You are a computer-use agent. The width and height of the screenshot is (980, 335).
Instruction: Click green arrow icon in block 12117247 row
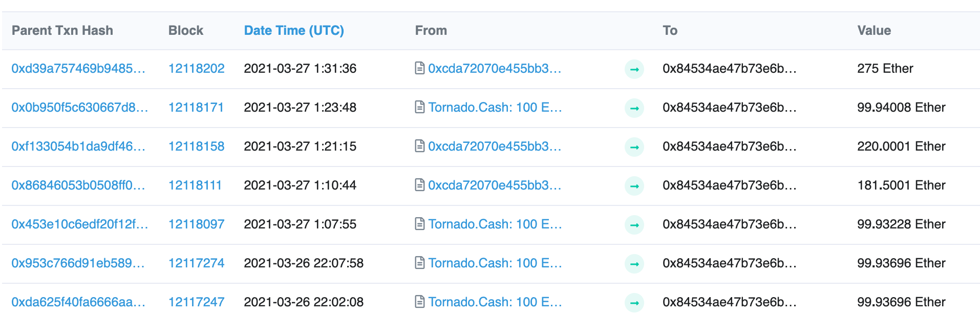pyautogui.click(x=634, y=303)
